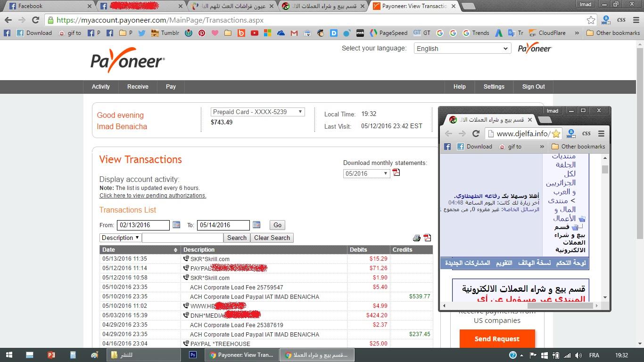Screen dimensions: 644x362
Task: Click the Clear Search button
Action: click(272, 238)
